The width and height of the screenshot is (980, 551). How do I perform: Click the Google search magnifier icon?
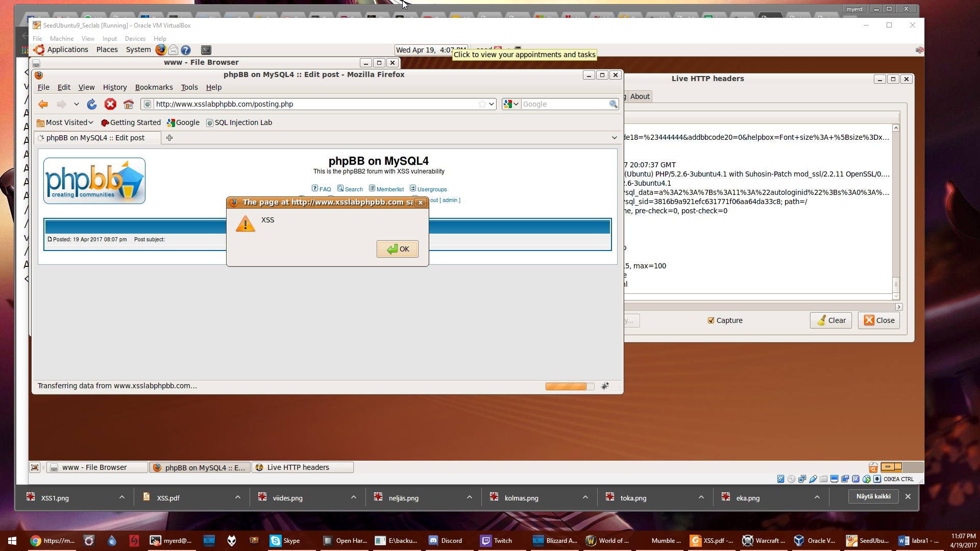613,104
